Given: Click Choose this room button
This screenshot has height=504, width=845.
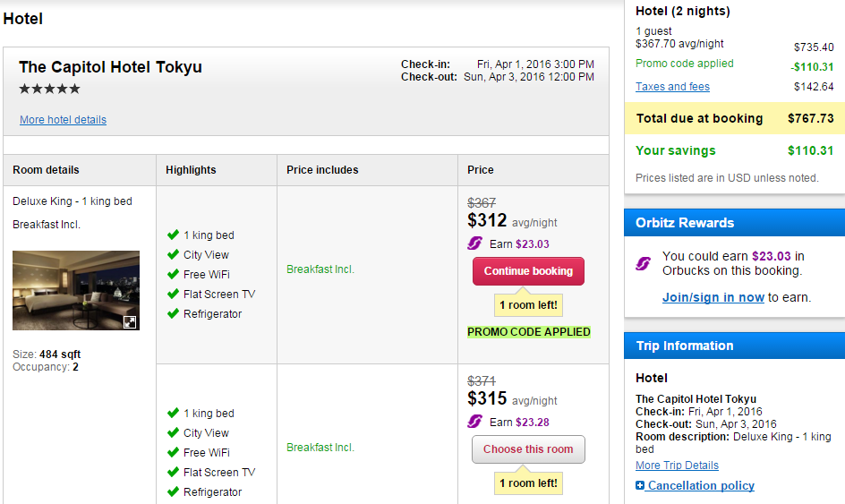Looking at the screenshot, I should 528,449.
